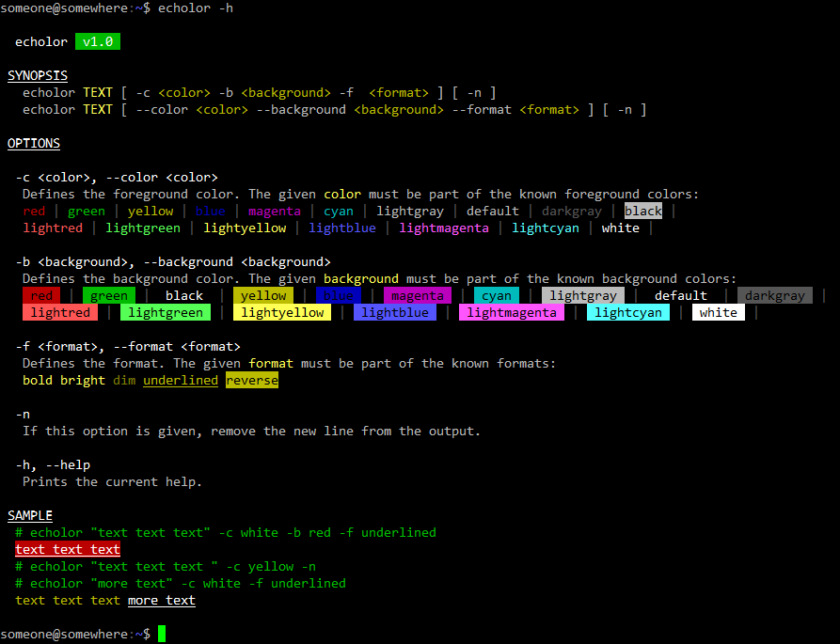840x644 pixels.
Task: Click the sample comment containing '"more text" -c white'
Action: [181, 583]
